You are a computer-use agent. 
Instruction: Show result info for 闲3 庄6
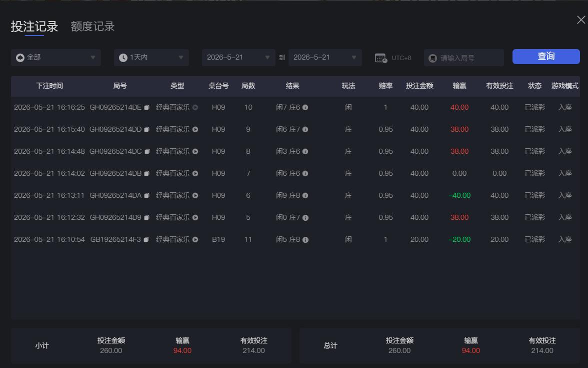point(305,152)
